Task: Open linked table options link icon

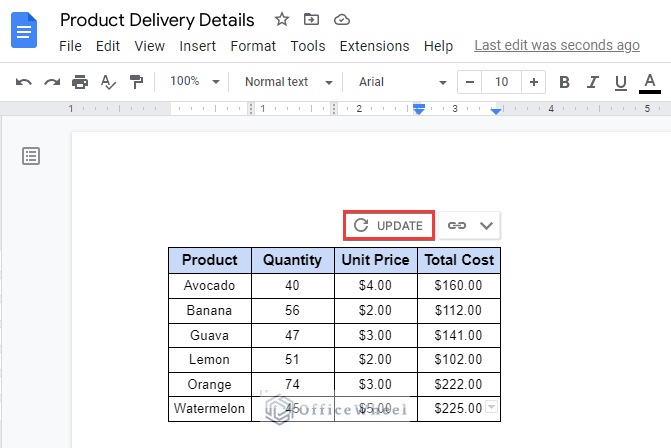Action: (457, 225)
